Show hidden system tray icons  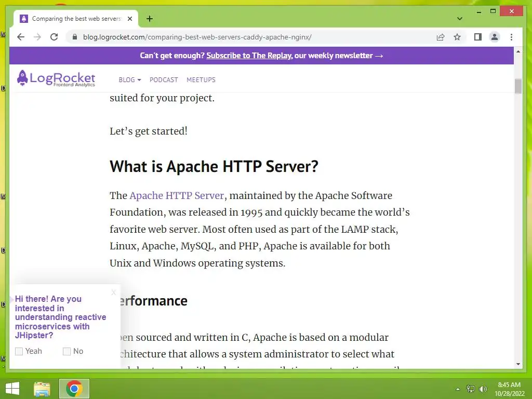[458, 389]
